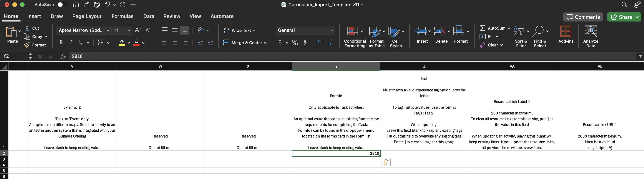Switch to the Draw tab
Screen dimensions: 644x179
coord(57,16)
